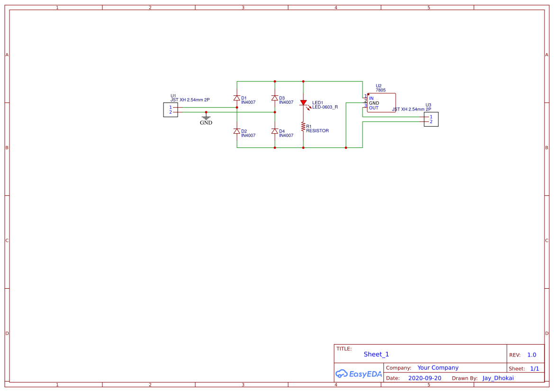554x392 pixels.
Task: Click the D3 IN4007 diode symbol
Action: click(274, 98)
